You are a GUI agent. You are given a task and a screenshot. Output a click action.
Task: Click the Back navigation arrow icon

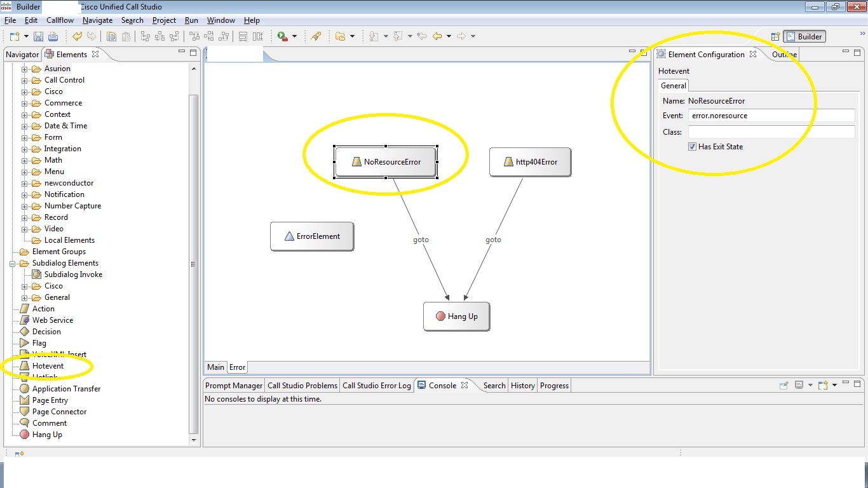(x=437, y=36)
